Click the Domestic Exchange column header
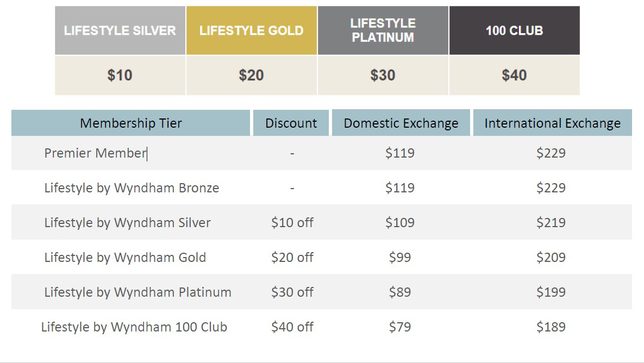Viewport: 644px width, 363px height. tap(401, 123)
